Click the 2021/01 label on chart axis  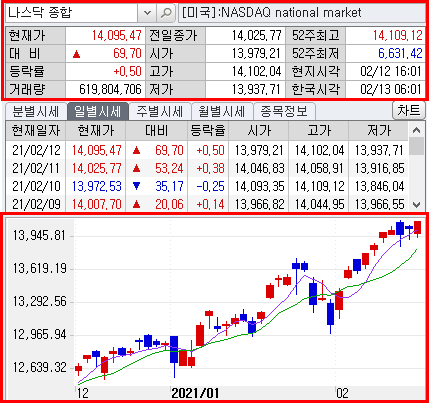pos(195,393)
